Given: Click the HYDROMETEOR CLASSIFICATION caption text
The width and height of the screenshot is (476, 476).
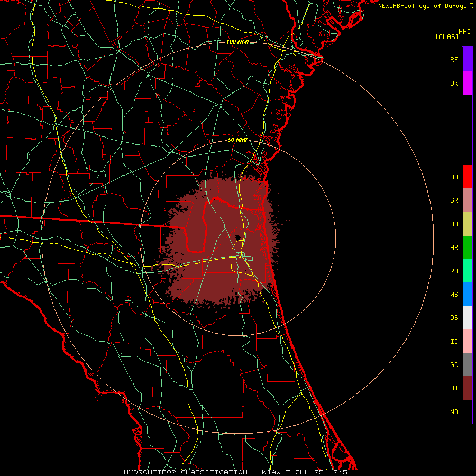Looking at the screenshot, I should click(x=186, y=472).
